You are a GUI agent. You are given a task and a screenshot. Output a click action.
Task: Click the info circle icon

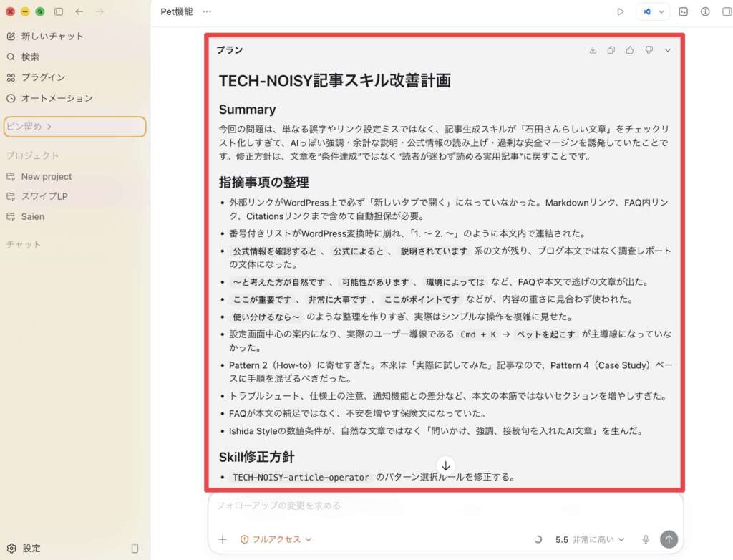(x=705, y=11)
